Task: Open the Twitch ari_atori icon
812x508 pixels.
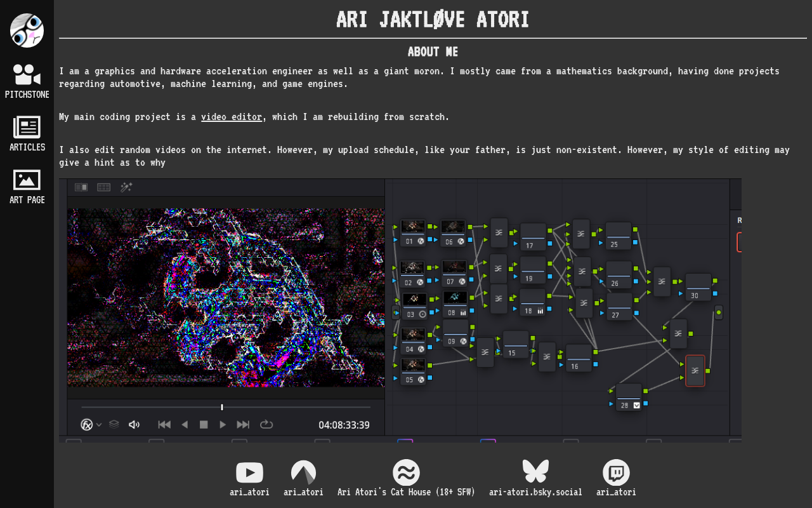Action: click(x=616, y=472)
